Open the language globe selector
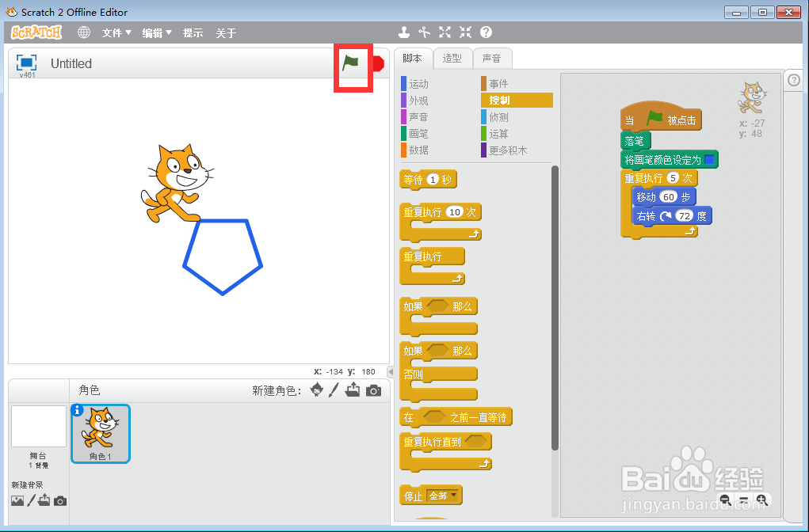The height and width of the screenshot is (532, 809). (x=84, y=32)
